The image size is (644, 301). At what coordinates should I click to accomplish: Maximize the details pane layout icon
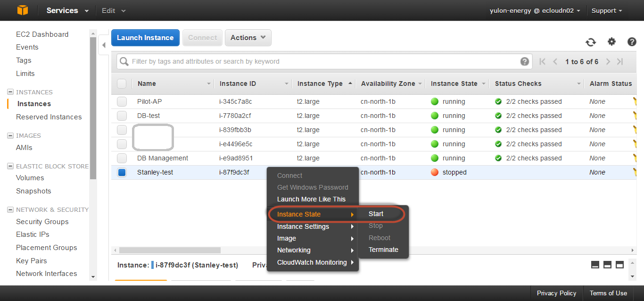[x=619, y=265]
